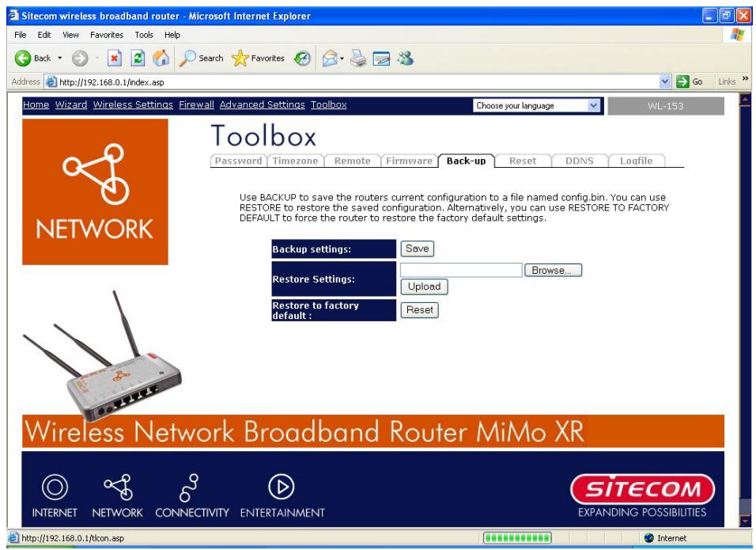Click the page scrollbar up arrow
The height and width of the screenshot is (550, 756).
coord(746,101)
